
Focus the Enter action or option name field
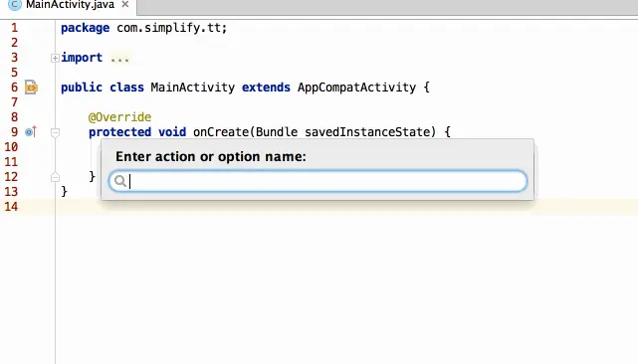(x=319, y=181)
